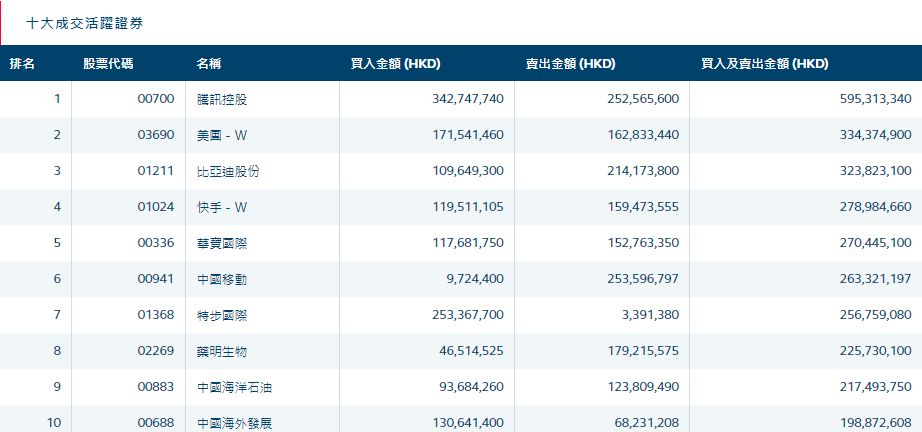Image resolution: width=922 pixels, height=432 pixels.
Task: Click sell amount 159,473,555
Action: pyautogui.click(x=643, y=207)
